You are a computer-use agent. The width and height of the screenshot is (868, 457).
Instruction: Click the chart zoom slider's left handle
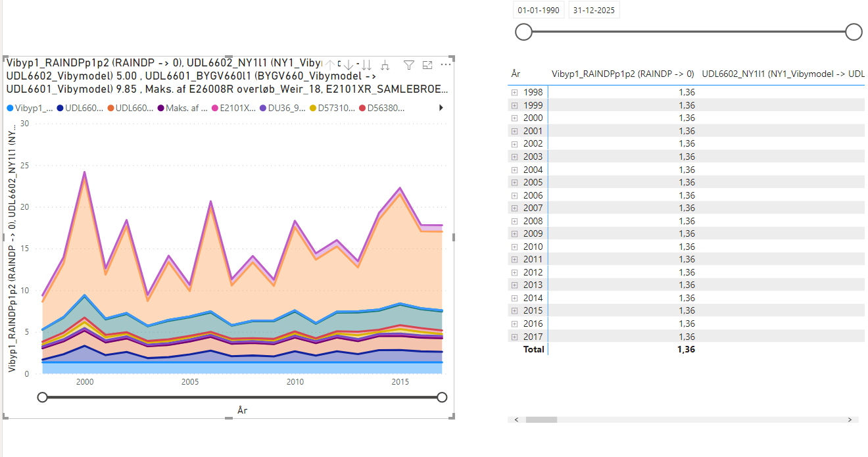(x=43, y=397)
